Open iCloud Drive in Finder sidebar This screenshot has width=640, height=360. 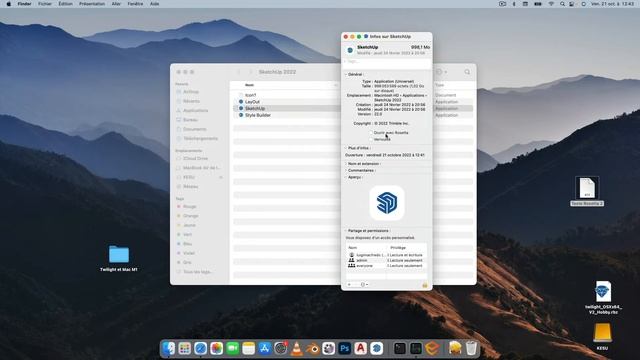click(195, 158)
